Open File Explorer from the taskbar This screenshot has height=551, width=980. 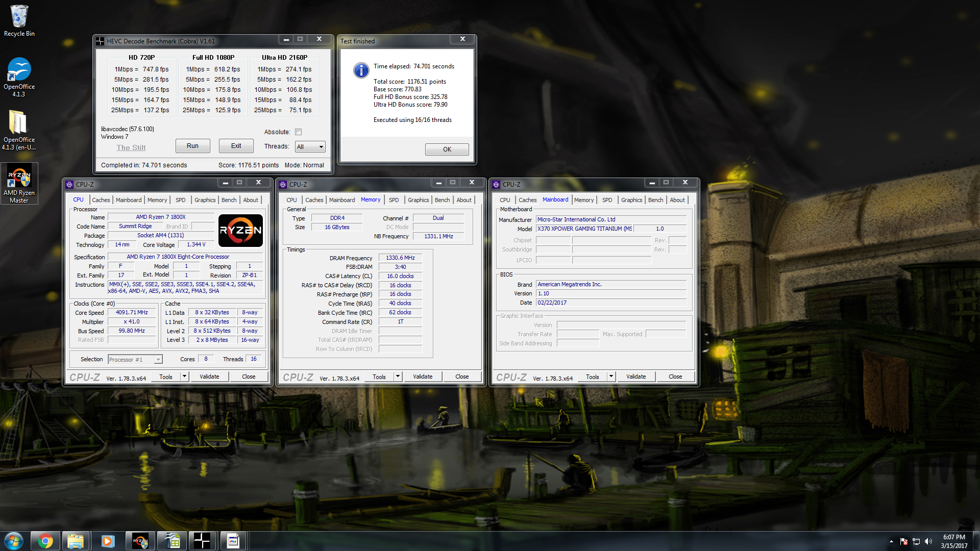[76, 541]
